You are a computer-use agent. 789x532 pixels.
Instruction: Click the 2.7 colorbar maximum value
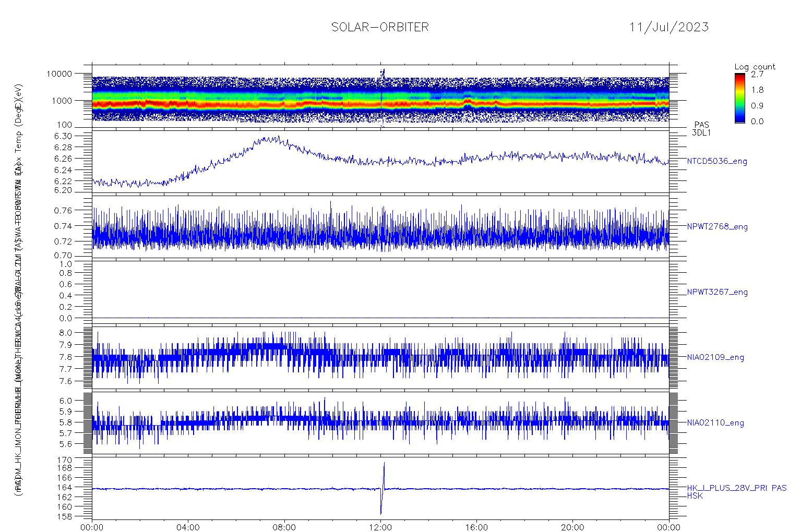coord(757,74)
